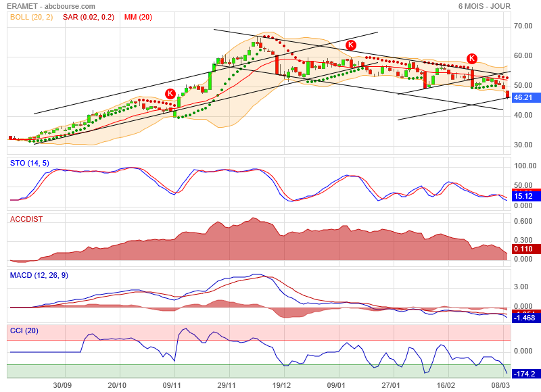
Task: Click the 27/01 date label
Action: pyautogui.click(x=391, y=385)
